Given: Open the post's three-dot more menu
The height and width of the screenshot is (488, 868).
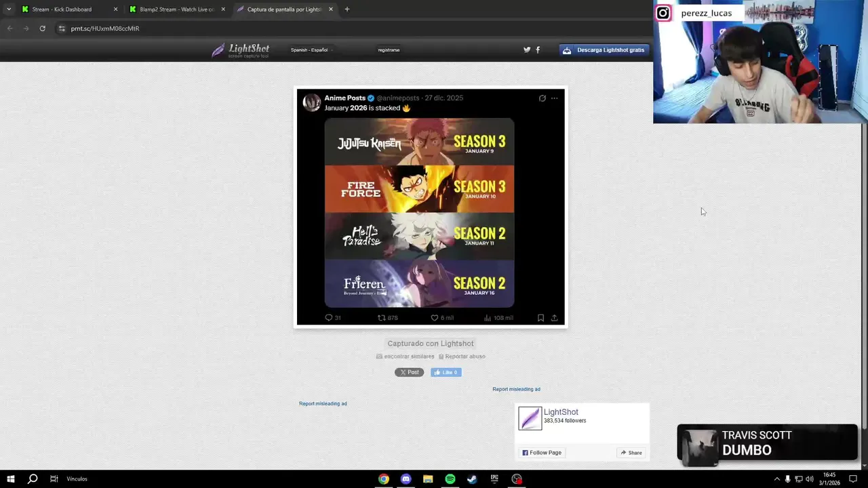Looking at the screenshot, I should [554, 98].
